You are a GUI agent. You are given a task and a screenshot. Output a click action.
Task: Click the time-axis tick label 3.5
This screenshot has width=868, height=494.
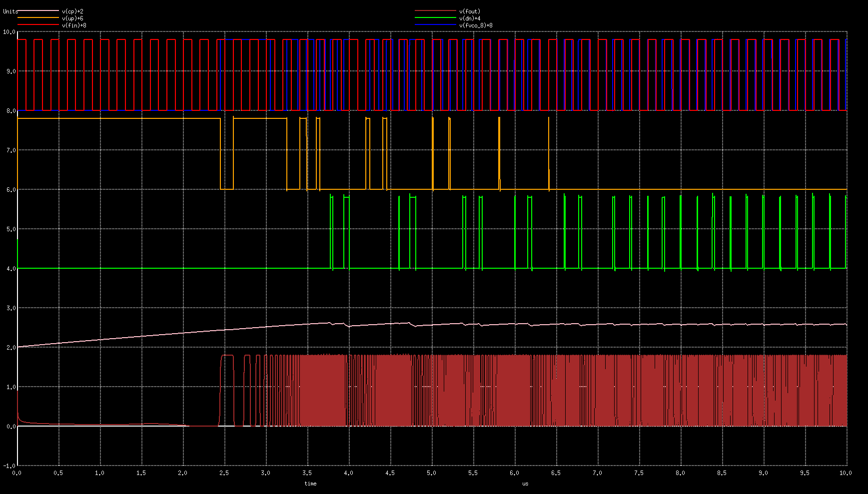(307, 473)
